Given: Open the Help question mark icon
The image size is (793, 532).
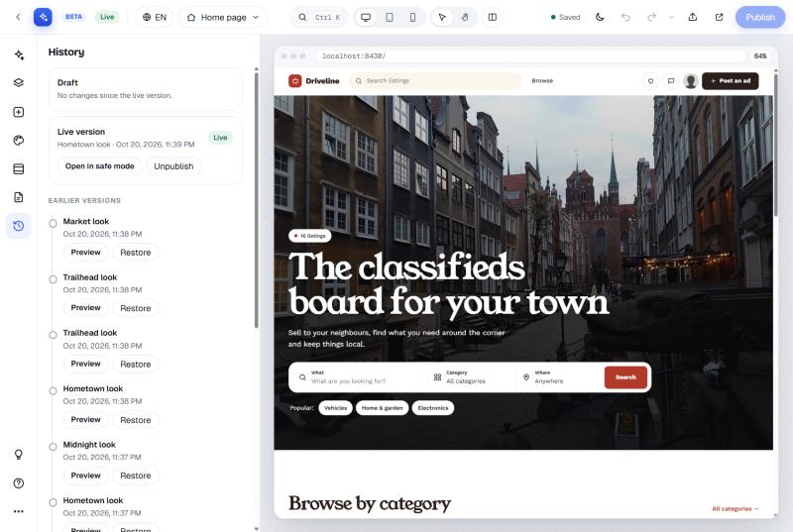Looking at the screenshot, I should (19, 483).
